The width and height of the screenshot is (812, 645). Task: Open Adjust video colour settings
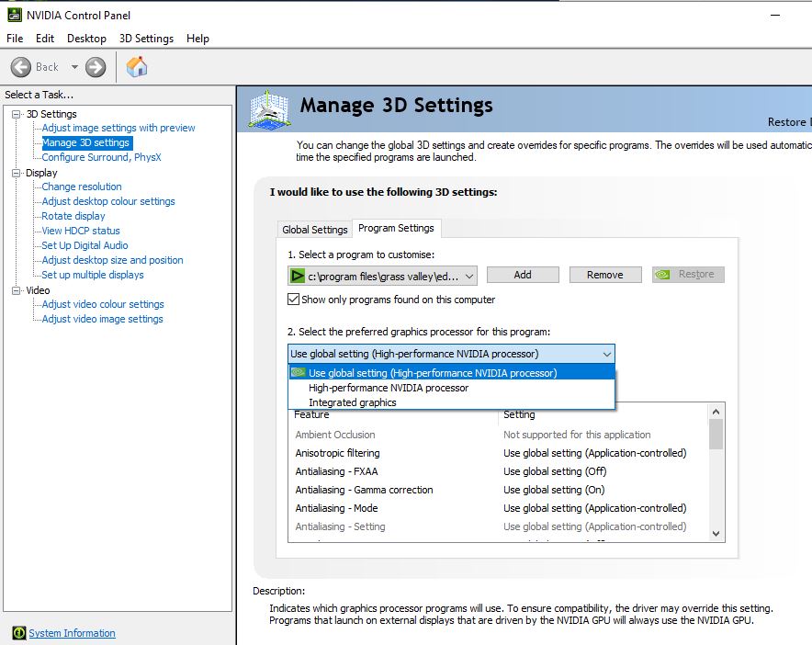(x=103, y=304)
